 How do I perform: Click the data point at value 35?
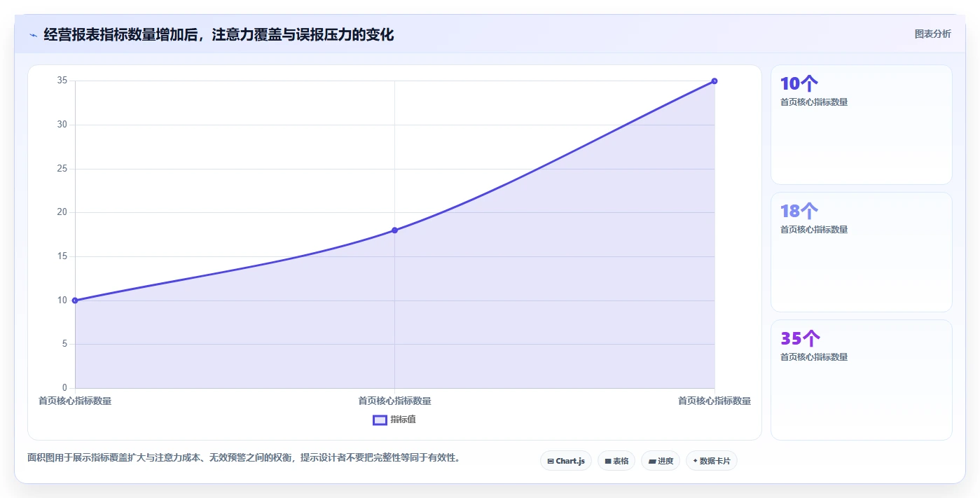[x=715, y=81]
